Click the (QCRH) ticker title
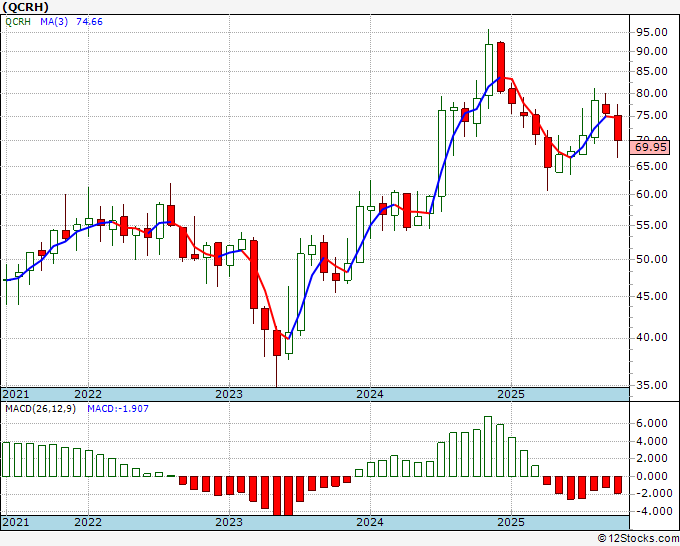Screen dimensions: 680x546 coord(26,7)
